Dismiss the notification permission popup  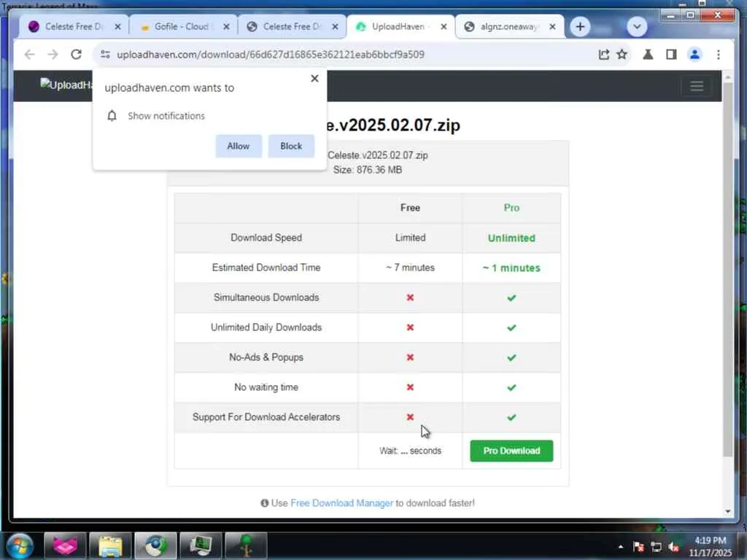point(314,79)
